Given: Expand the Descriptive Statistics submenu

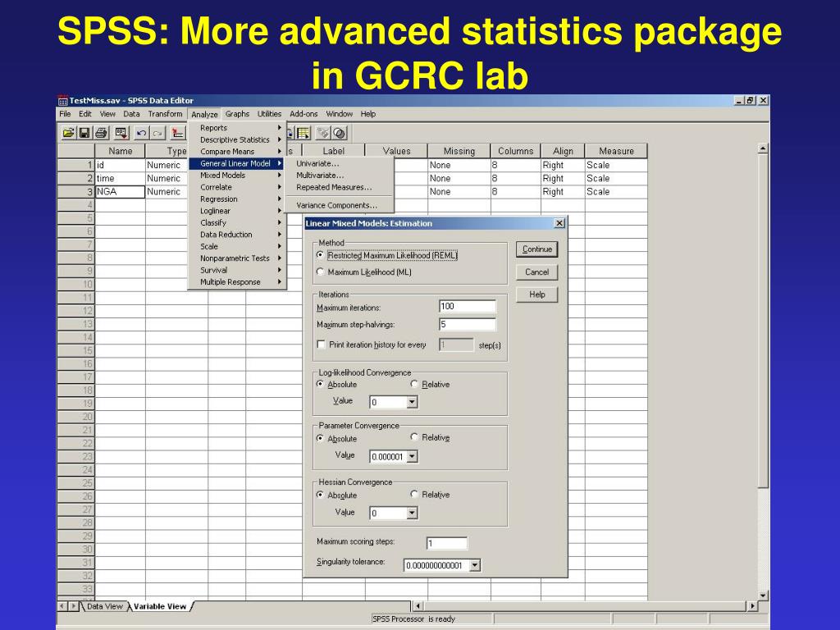Looking at the screenshot, I should (237, 139).
